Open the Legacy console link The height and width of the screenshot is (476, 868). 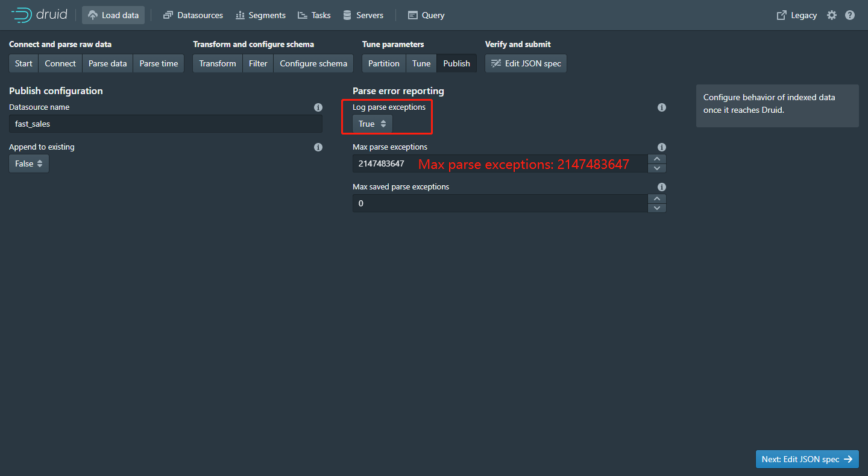point(797,15)
